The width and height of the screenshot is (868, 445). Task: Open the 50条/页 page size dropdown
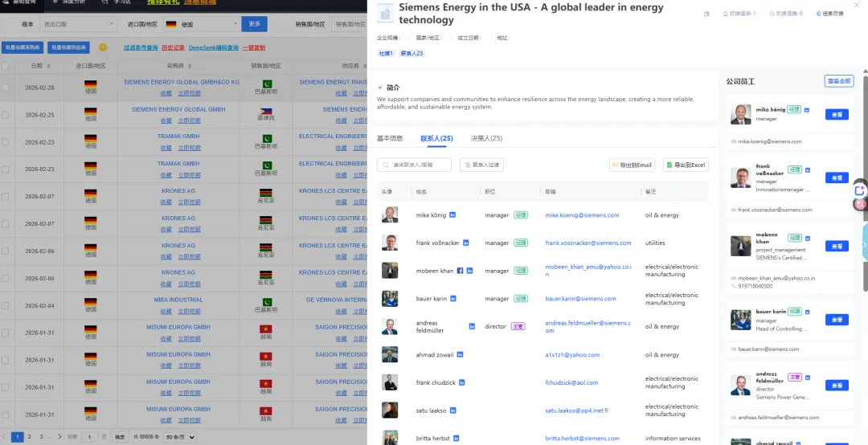(180, 437)
